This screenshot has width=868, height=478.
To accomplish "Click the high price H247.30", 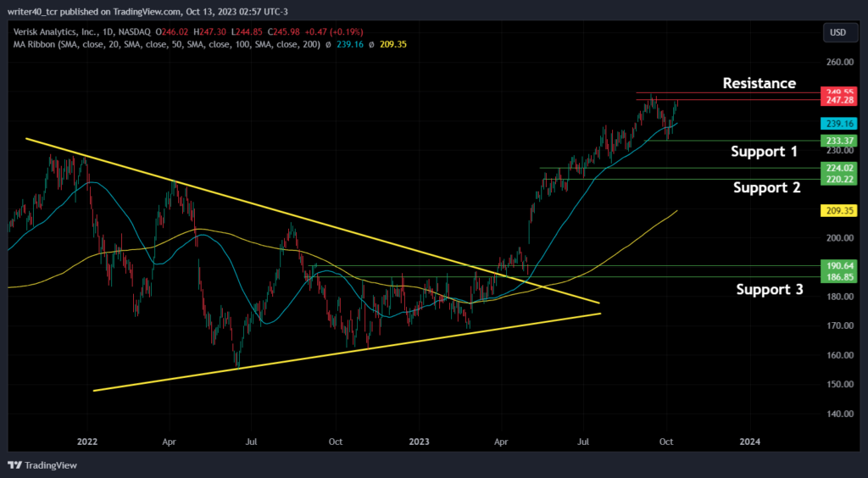I will coord(211,32).
